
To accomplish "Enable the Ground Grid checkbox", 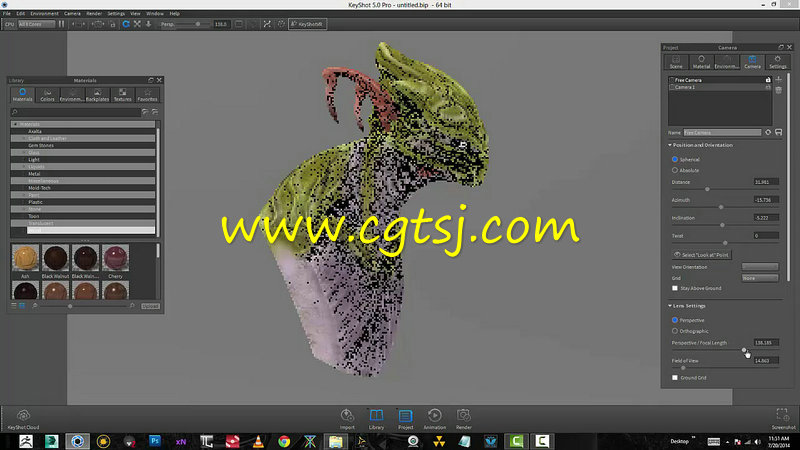I will (x=674, y=378).
